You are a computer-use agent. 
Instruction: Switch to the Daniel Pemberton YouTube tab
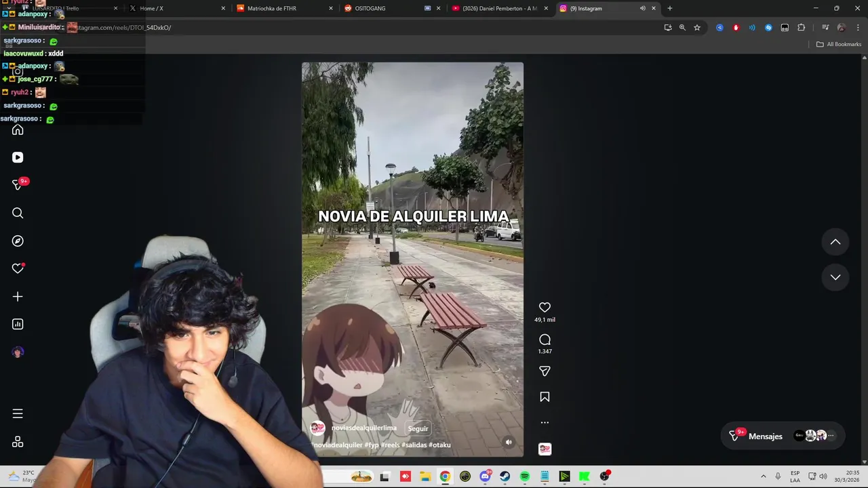pyautogui.click(x=499, y=8)
